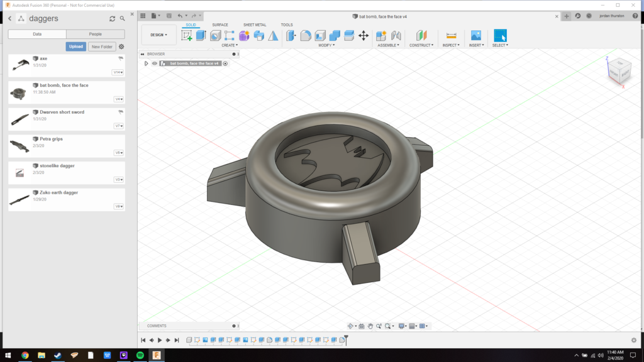
Task: Open the Measure tool under Inspect
Action: click(450, 37)
